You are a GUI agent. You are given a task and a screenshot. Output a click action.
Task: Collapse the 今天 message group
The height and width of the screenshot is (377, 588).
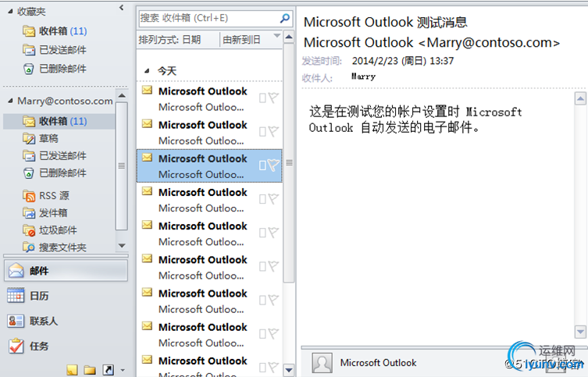click(x=147, y=70)
